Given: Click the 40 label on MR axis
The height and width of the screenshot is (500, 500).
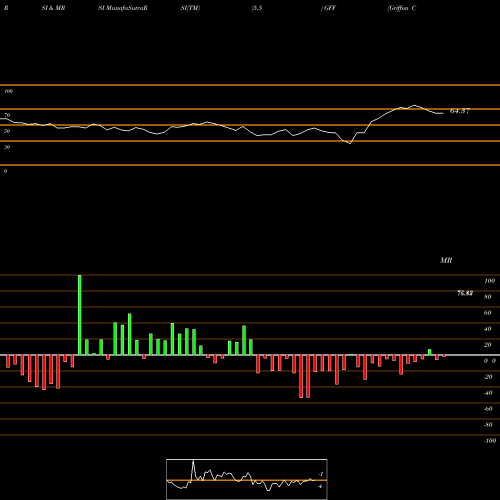Looking at the screenshot, I should point(488,329).
